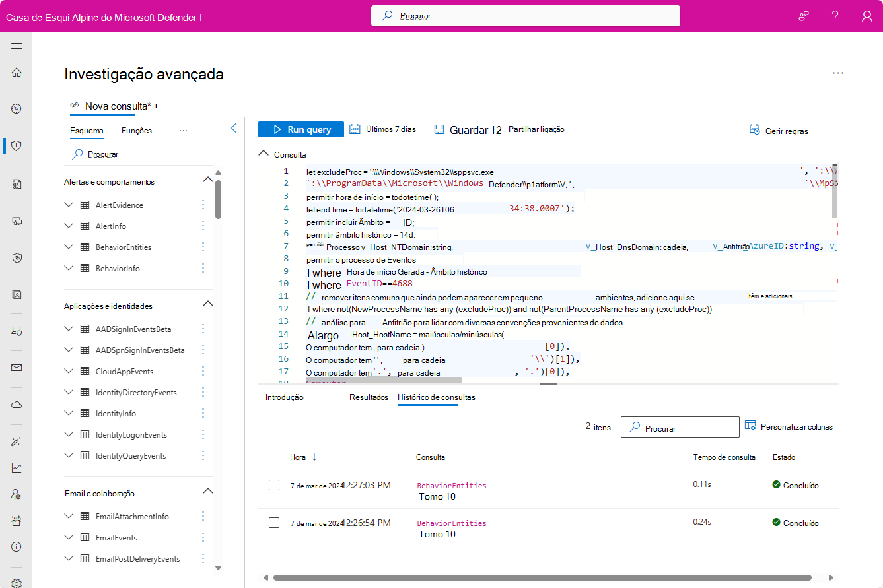Click the schema panel ellipsis menu
The width and height of the screenshot is (883, 588).
click(184, 131)
